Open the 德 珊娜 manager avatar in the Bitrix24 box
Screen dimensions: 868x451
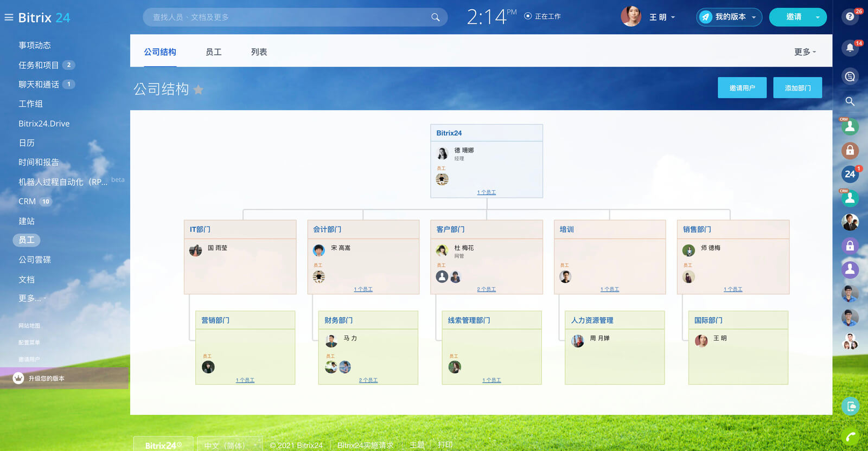tap(443, 153)
